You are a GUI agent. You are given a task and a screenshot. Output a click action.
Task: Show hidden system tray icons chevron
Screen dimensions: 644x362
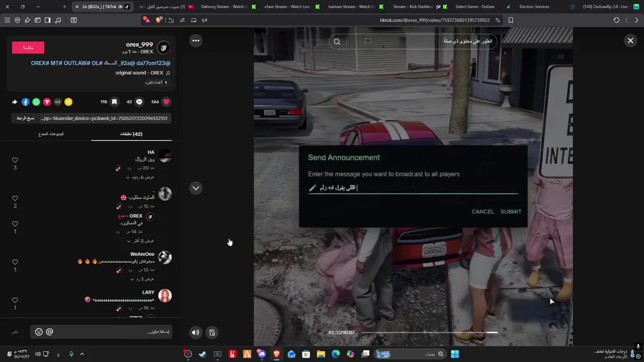[82, 354]
